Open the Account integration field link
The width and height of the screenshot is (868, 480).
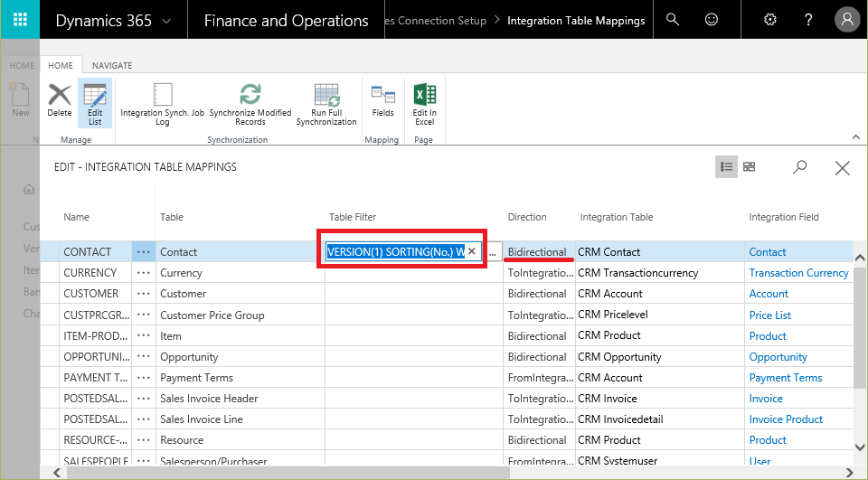(x=769, y=294)
